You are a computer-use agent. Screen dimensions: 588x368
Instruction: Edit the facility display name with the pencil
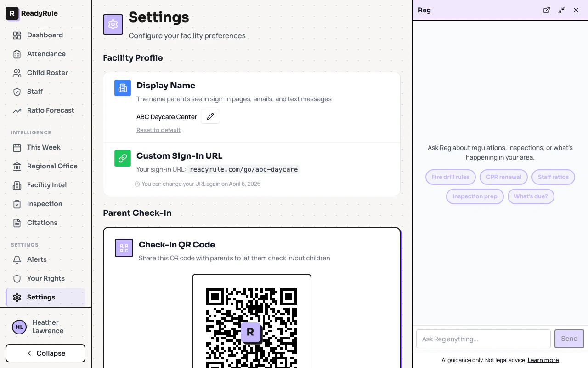tap(210, 116)
